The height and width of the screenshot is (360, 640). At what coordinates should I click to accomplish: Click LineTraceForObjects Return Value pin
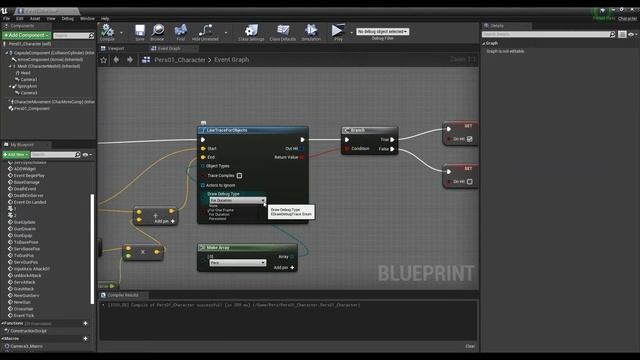pyautogui.click(x=302, y=157)
